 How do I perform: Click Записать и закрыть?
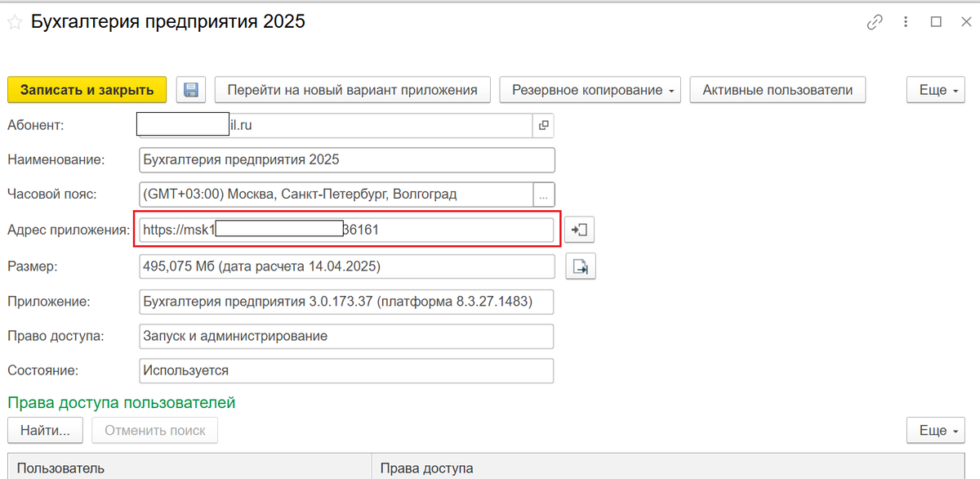coord(87,90)
